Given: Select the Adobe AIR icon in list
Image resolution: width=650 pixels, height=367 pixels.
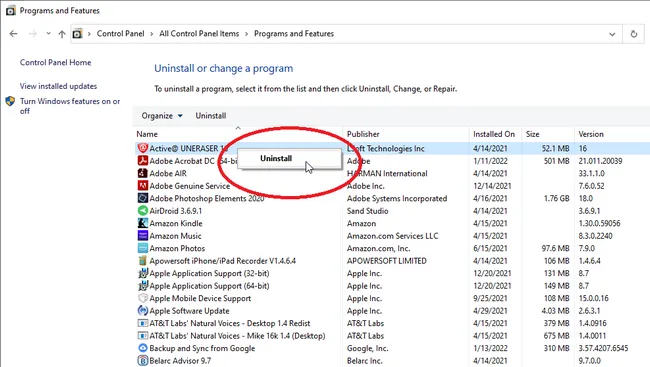Looking at the screenshot, I should pyautogui.click(x=143, y=173).
